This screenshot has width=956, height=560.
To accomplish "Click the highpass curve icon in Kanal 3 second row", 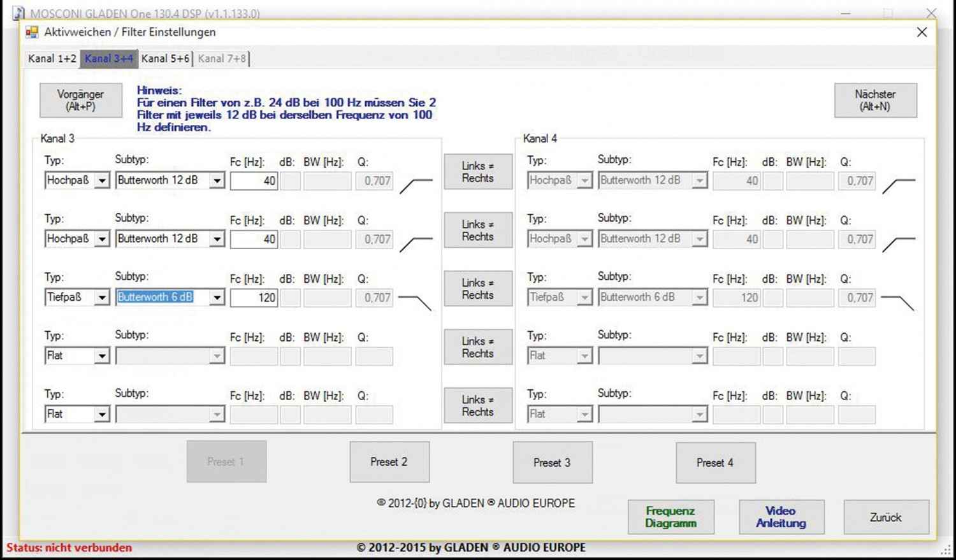I will point(416,245).
